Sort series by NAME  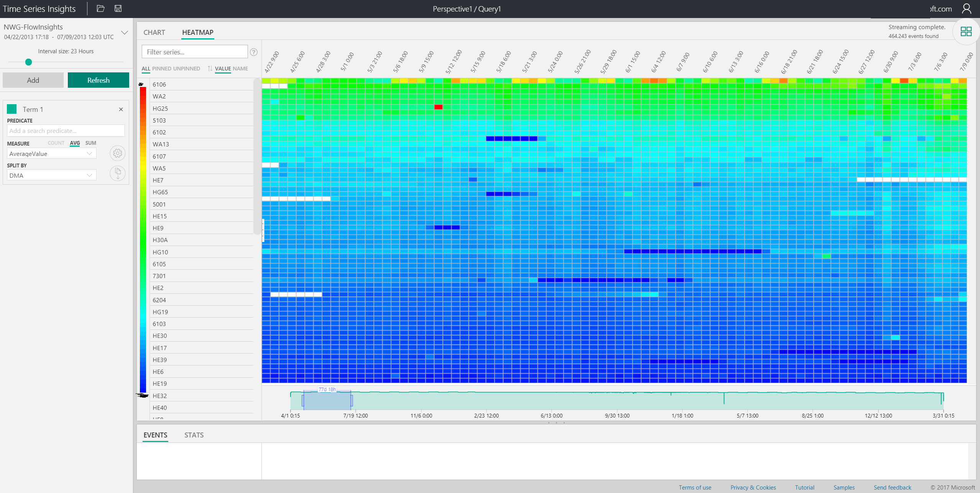tap(240, 69)
